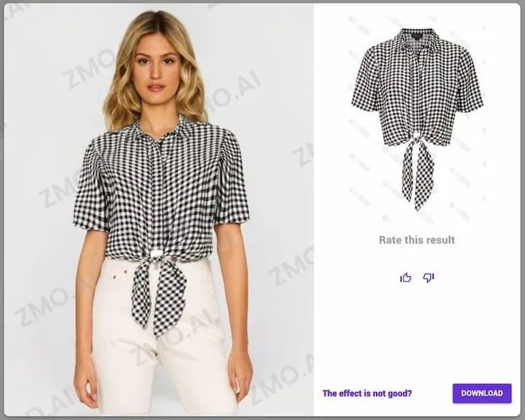Viewport: 525px width, 420px height.
Task: Click the knot on the reference shirt thumbnail
Action: pyautogui.click(x=416, y=136)
